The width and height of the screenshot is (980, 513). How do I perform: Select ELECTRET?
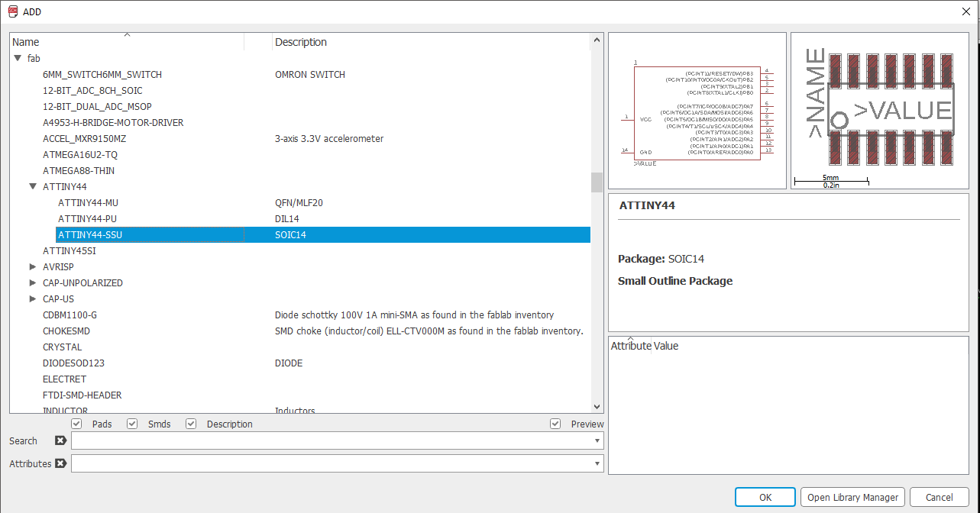click(65, 379)
